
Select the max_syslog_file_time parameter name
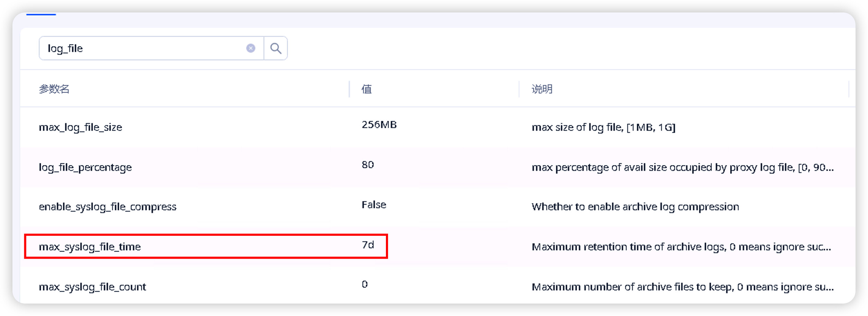[90, 247]
